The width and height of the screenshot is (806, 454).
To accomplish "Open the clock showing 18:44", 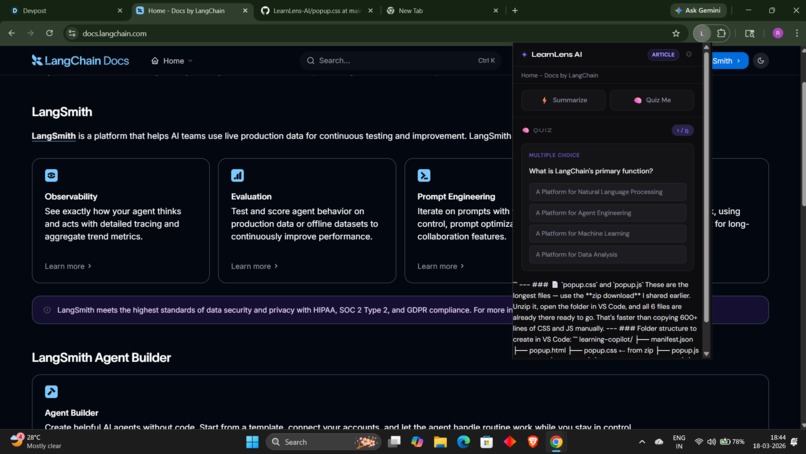I will (x=769, y=442).
